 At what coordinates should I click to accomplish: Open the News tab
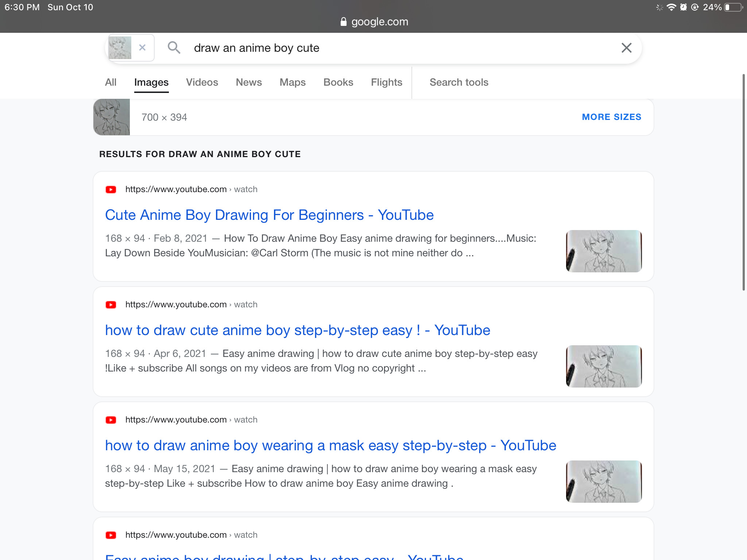coord(249,82)
